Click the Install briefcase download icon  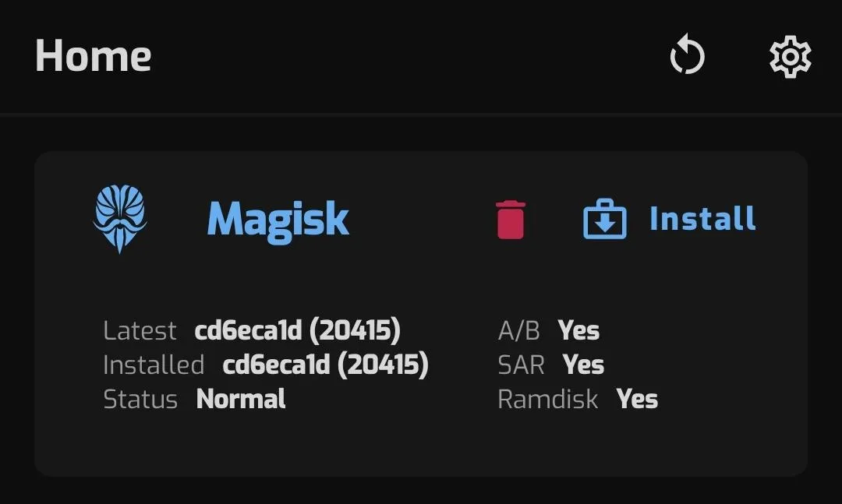[605, 219]
